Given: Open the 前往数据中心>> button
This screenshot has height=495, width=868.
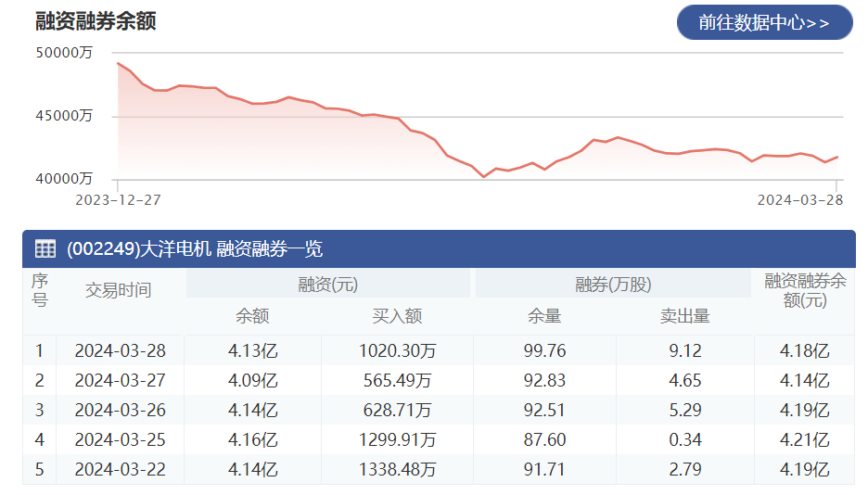Looking at the screenshot, I should tap(764, 22).
